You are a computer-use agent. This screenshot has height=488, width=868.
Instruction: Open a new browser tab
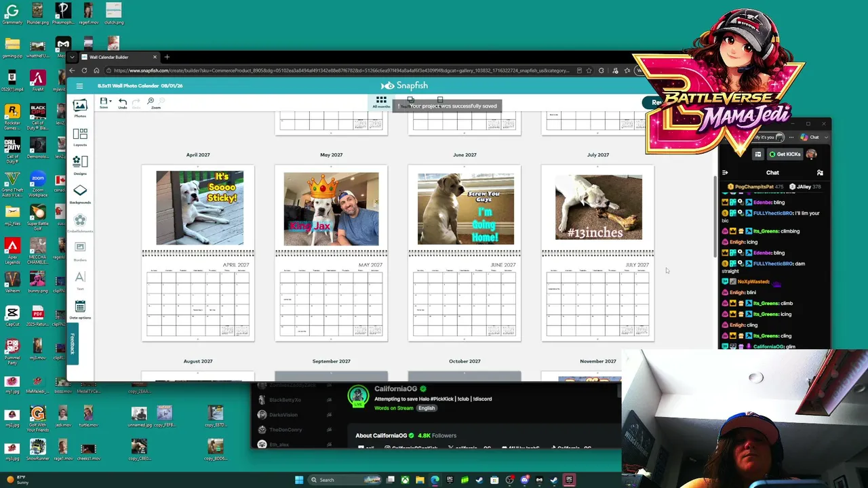point(167,57)
